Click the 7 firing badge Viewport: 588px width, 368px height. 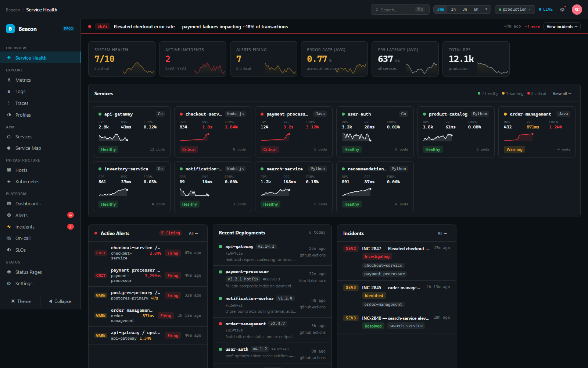click(171, 233)
